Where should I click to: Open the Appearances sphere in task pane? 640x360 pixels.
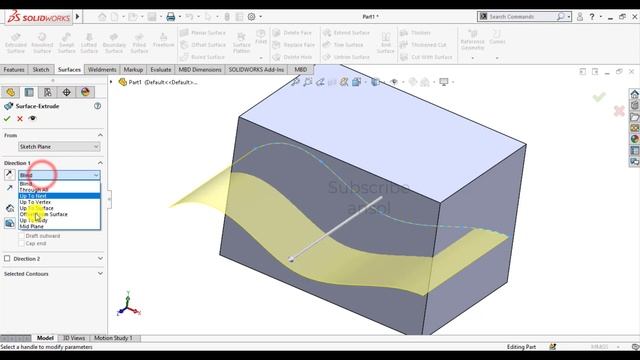click(x=634, y=139)
